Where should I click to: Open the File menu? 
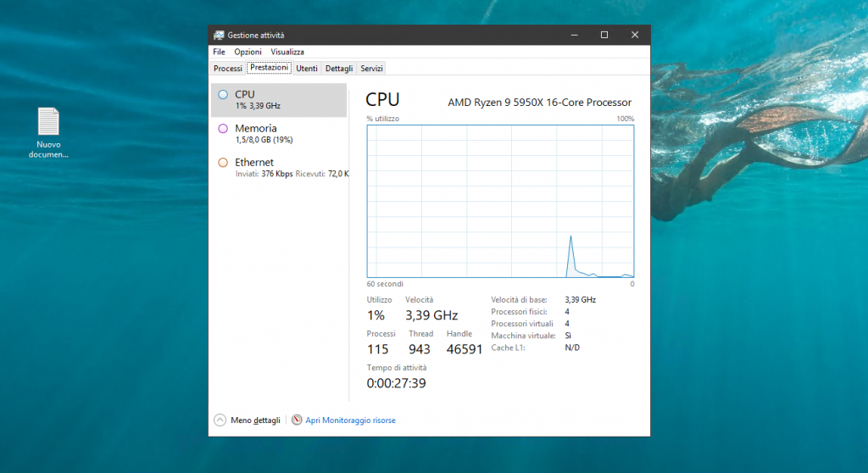point(220,52)
